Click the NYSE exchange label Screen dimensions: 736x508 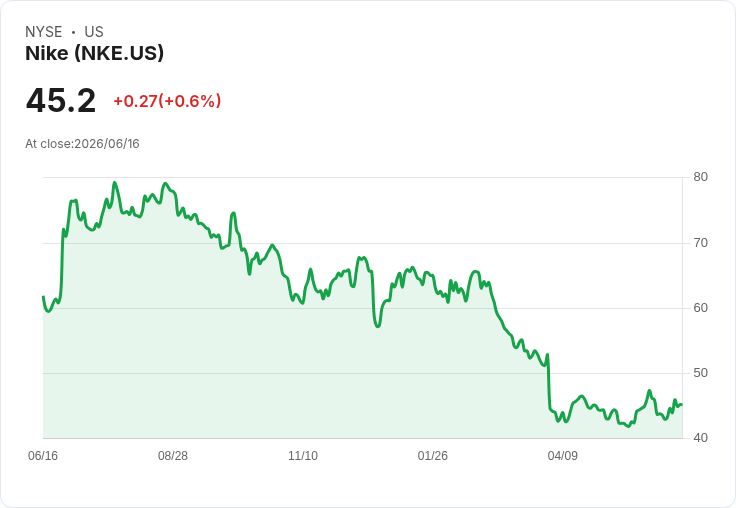tap(44, 32)
